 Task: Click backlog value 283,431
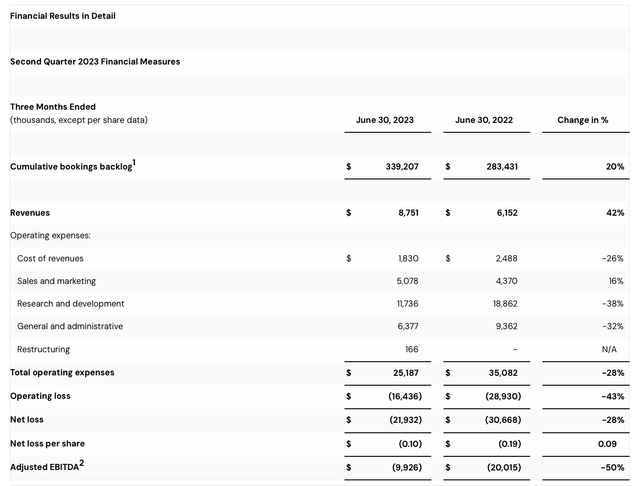(502, 166)
